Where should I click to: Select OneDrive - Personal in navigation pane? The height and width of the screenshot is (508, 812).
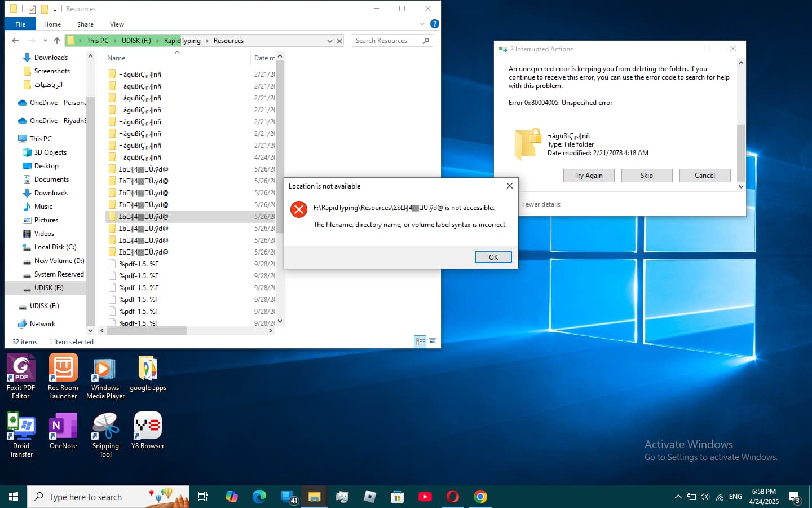[52, 103]
